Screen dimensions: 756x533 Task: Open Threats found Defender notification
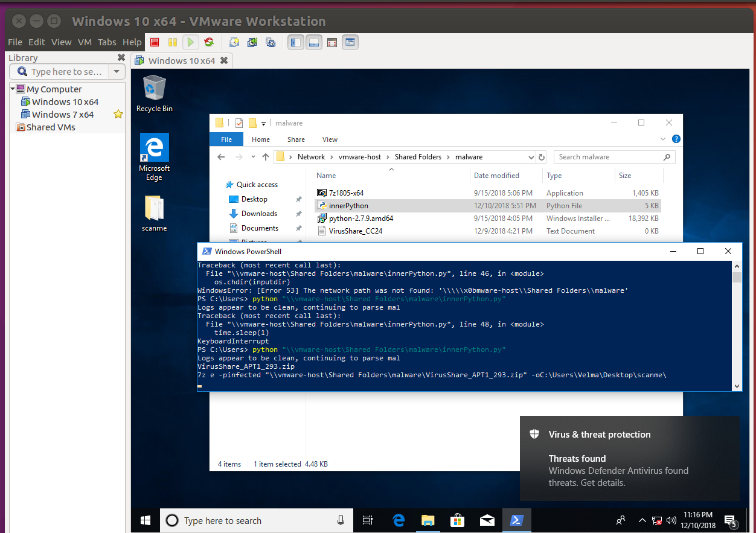[630, 459]
